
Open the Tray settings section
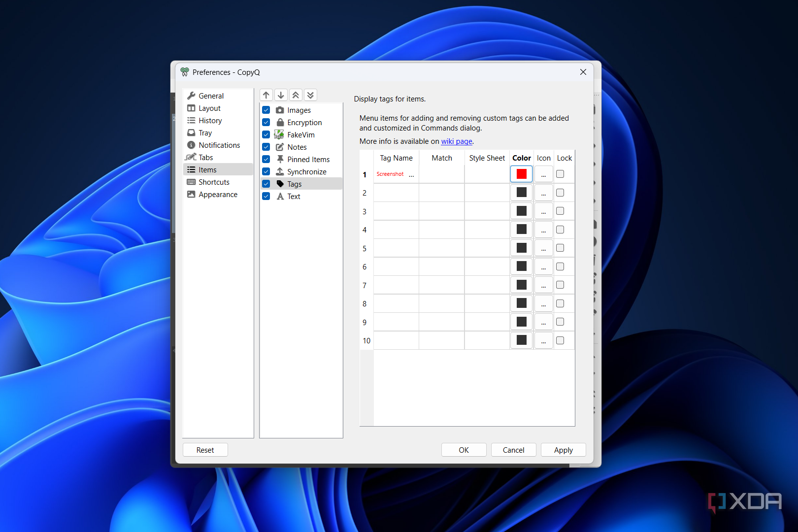218,133
